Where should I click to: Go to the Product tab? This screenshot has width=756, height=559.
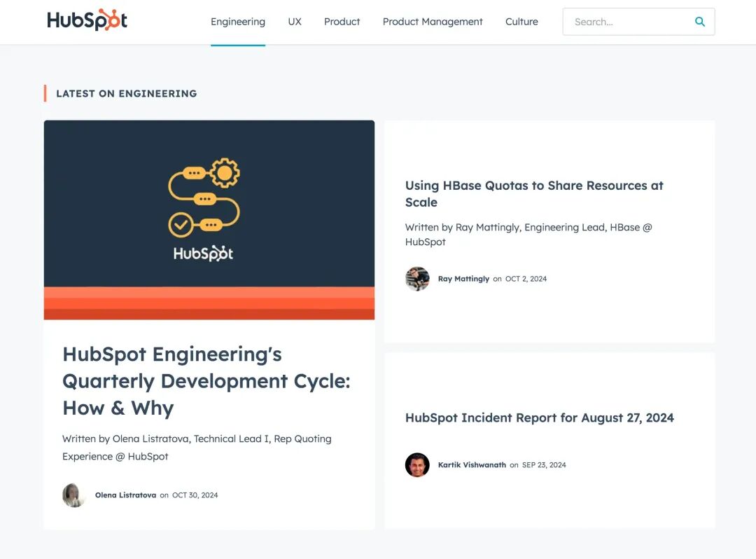pyautogui.click(x=342, y=22)
